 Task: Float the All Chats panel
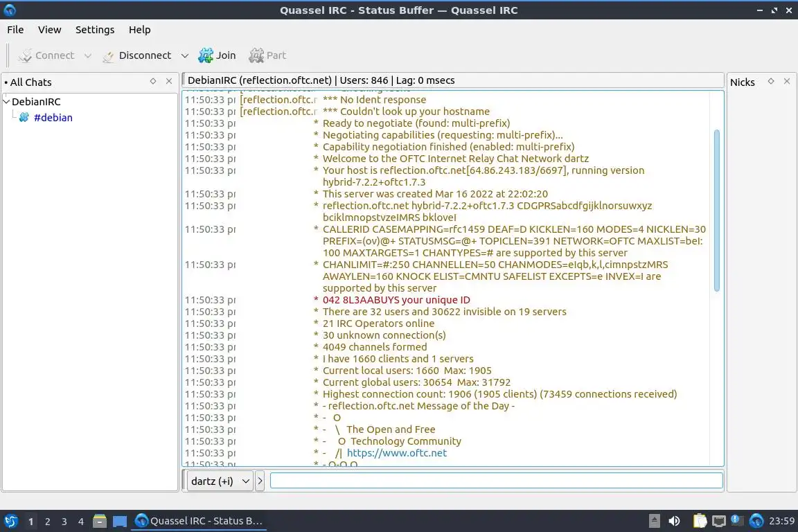(152, 81)
